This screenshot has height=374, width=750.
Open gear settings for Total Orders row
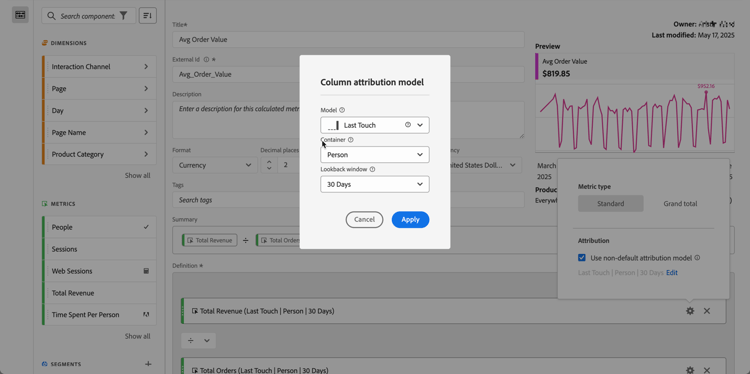click(690, 370)
